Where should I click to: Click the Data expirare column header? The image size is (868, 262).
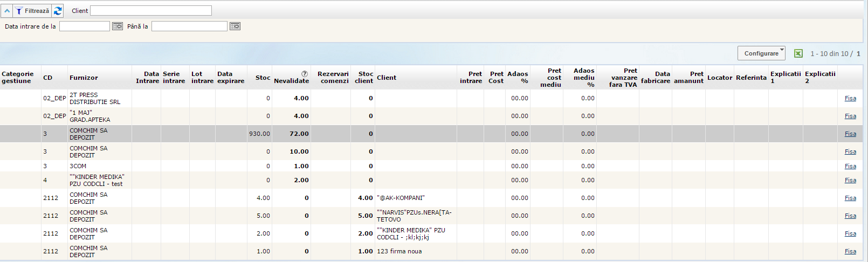230,78
